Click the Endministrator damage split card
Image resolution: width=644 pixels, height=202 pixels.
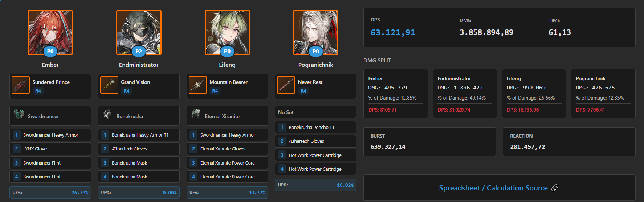click(465, 93)
